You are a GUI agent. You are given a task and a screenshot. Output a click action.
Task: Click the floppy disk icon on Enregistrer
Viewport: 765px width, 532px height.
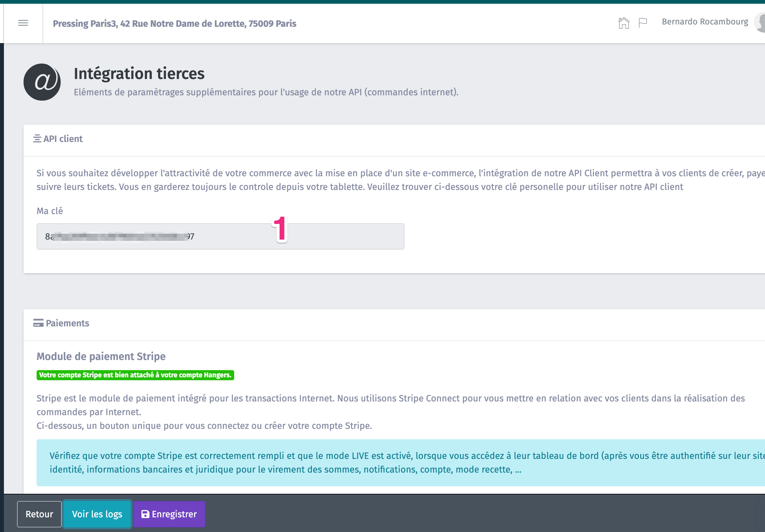pos(145,514)
